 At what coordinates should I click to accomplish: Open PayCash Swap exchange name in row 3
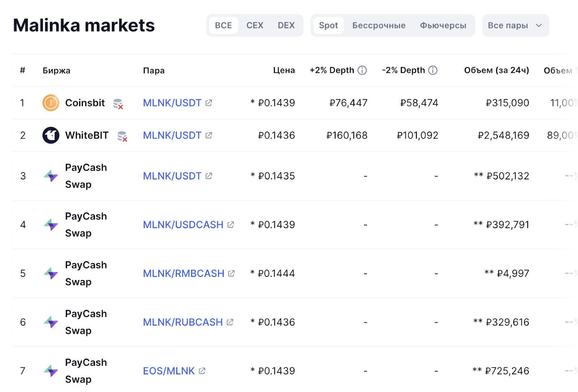86,176
